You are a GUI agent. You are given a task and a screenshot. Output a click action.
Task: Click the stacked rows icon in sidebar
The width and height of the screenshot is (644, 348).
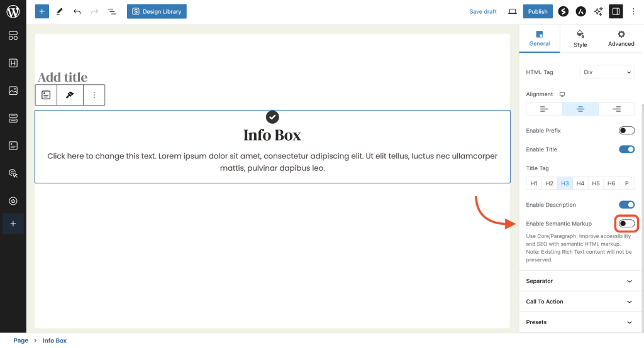(13, 118)
